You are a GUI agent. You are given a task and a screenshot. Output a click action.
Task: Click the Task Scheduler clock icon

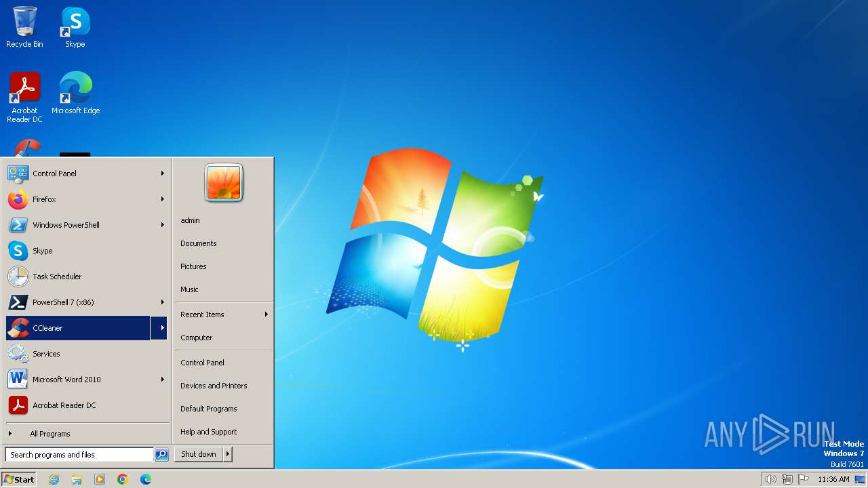coord(18,277)
